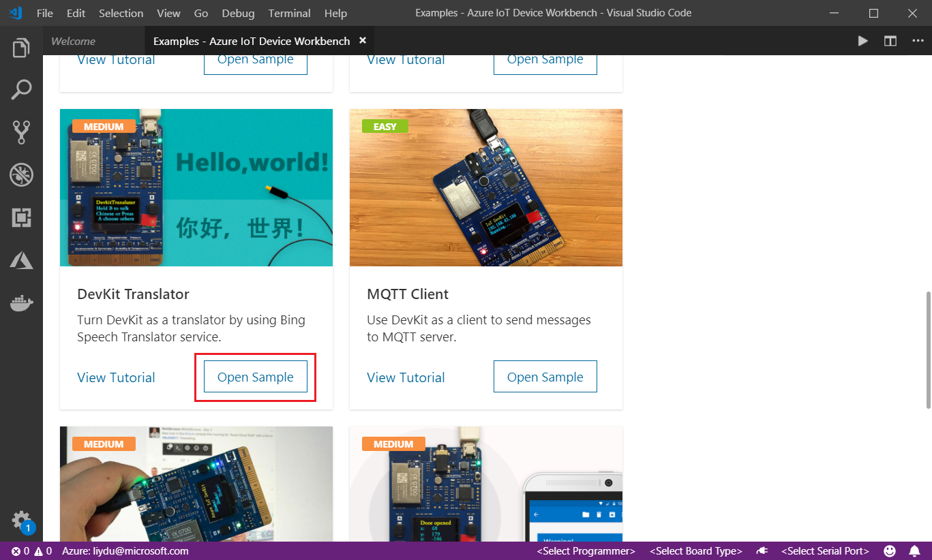Open the Search view icon

pyautogui.click(x=21, y=90)
